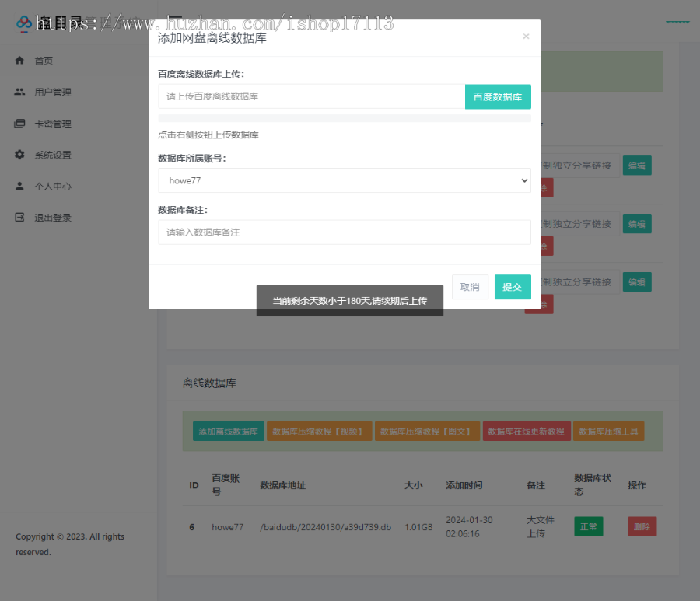
Task: Click the personal center person icon
Action: click(19, 186)
